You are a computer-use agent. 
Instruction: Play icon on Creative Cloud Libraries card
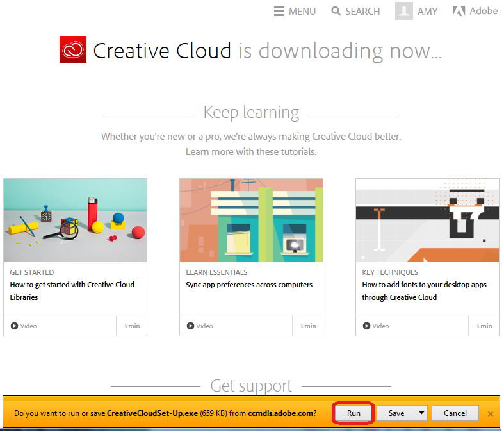[x=14, y=326]
